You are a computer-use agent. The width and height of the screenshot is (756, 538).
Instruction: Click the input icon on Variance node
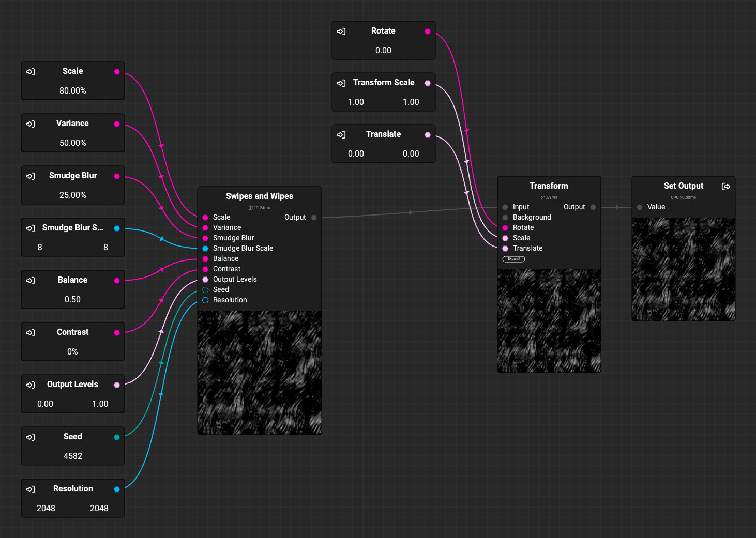click(31, 124)
